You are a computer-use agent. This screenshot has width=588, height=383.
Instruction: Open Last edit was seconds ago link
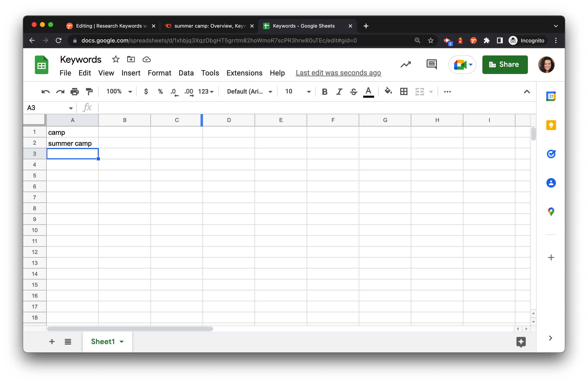338,73
